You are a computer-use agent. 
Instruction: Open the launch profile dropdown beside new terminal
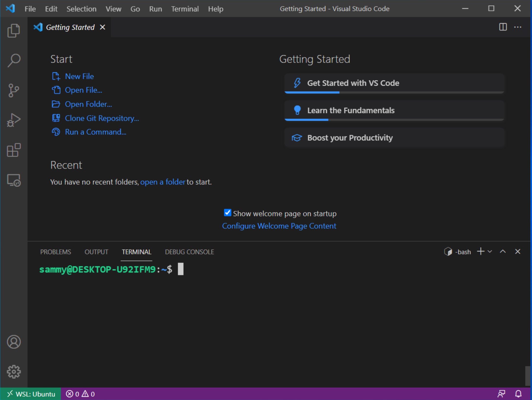click(x=490, y=252)
